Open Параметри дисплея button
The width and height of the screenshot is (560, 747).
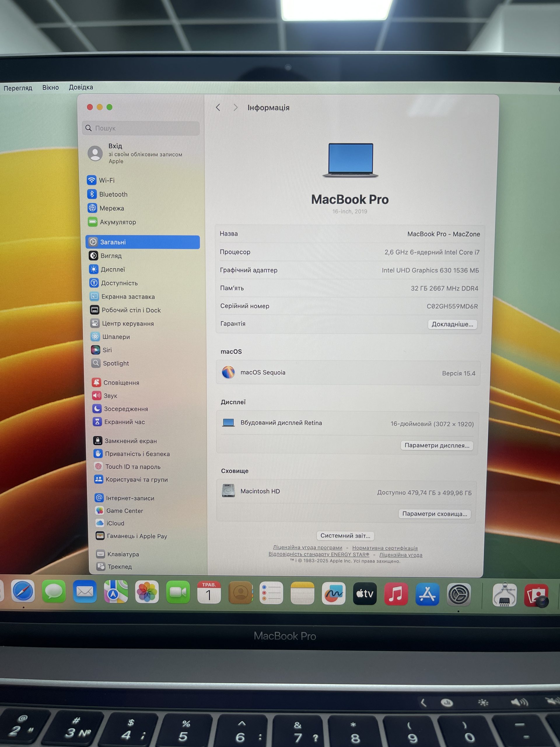(437, 446)
